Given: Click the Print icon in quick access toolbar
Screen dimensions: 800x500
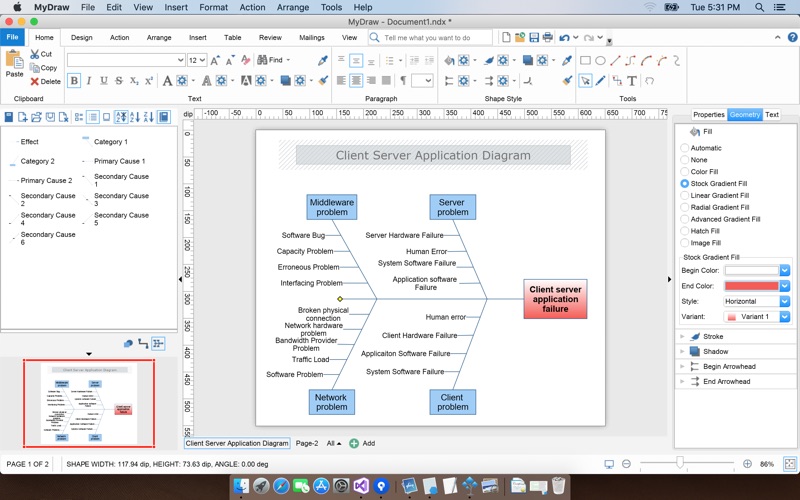Looking at the screenshot, I should 547,37.
